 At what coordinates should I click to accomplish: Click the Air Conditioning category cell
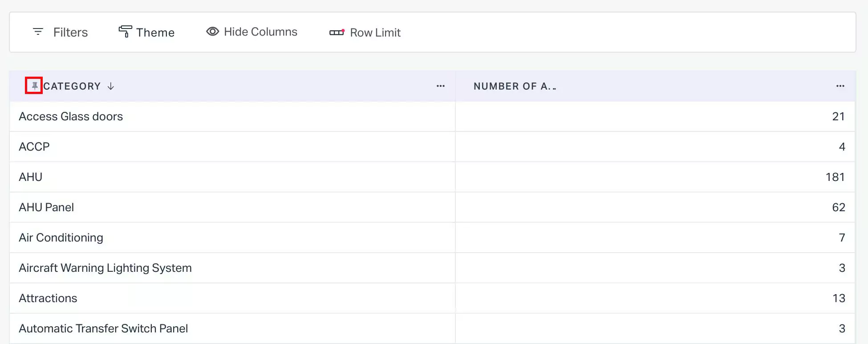click(61, 238)
